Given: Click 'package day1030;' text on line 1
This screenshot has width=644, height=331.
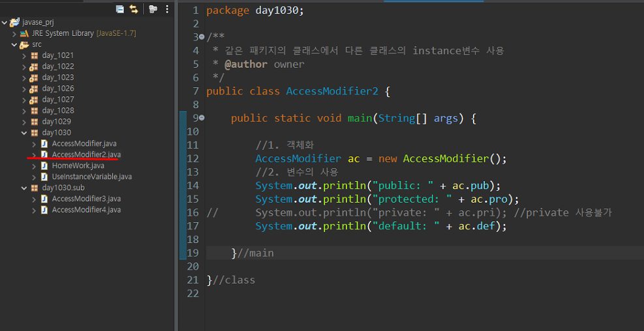Looking at the screenshot, I should [255, 10].
